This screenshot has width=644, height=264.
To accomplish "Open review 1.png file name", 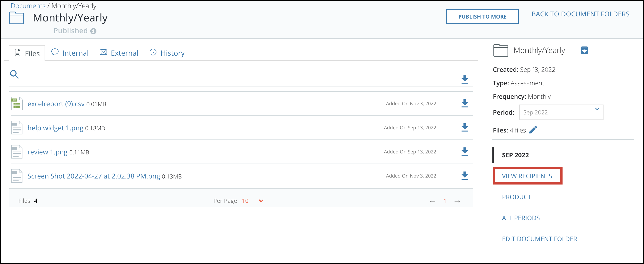I will coord(47,152).
